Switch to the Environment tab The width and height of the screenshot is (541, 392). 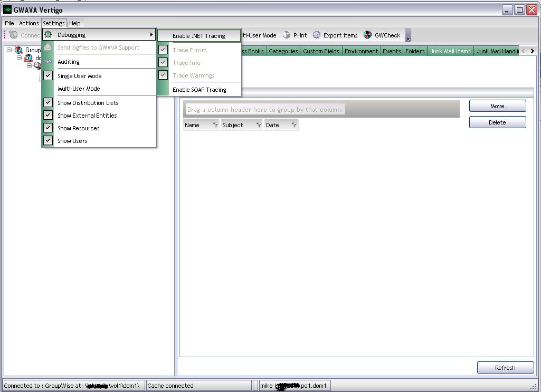361,51
